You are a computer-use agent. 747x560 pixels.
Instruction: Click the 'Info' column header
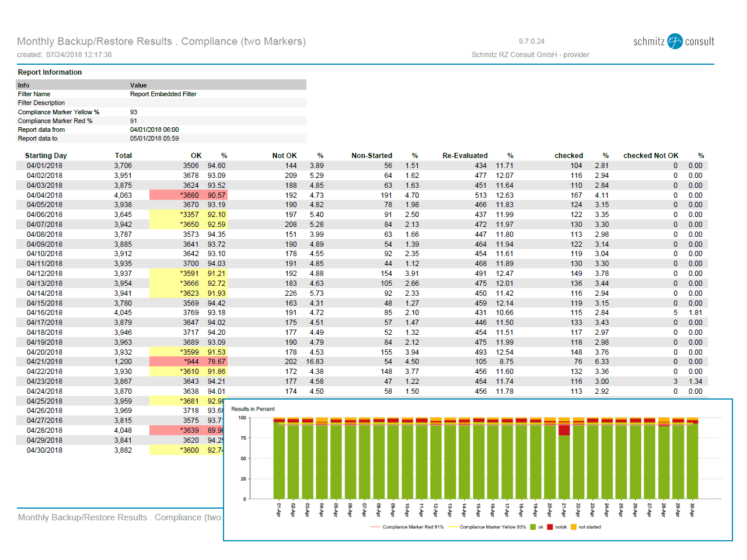(23, 85)
